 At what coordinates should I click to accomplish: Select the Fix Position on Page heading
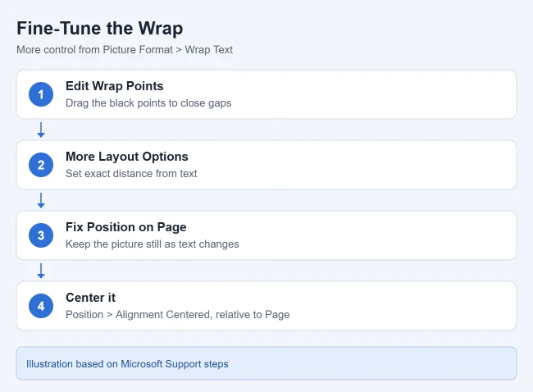coord(125,227)
